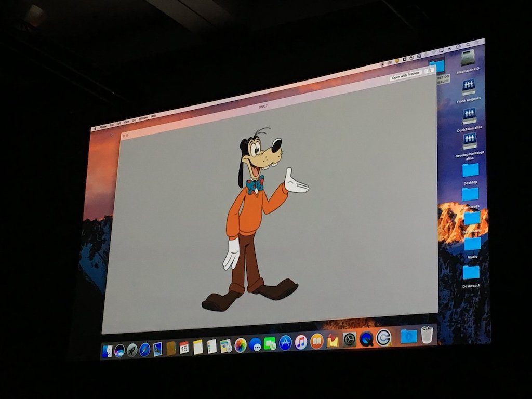The image size is (532, 399).
Task: Open the App Store from the Dock
Action: (x=285, y=343)
